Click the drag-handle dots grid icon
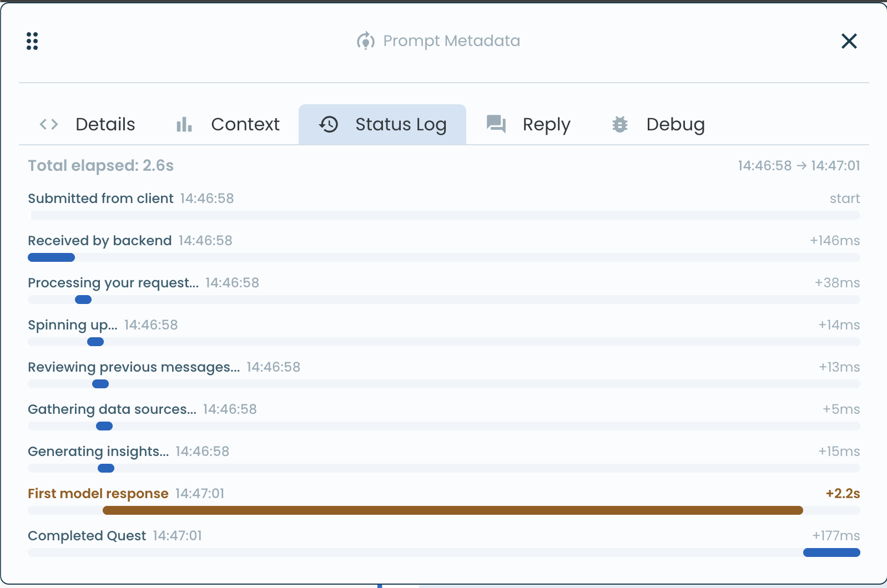The height and width of the screenshot is (588, 887). 32,41
